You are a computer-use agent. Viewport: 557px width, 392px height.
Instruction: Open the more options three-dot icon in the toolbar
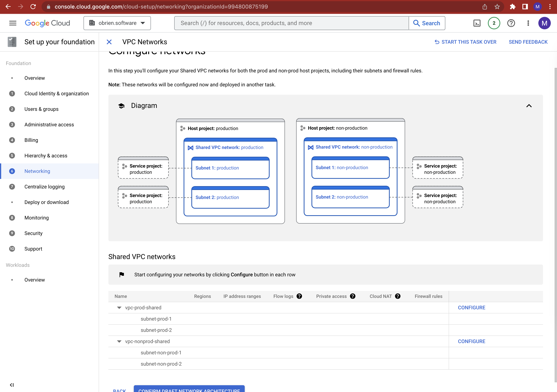click(528, 23)
